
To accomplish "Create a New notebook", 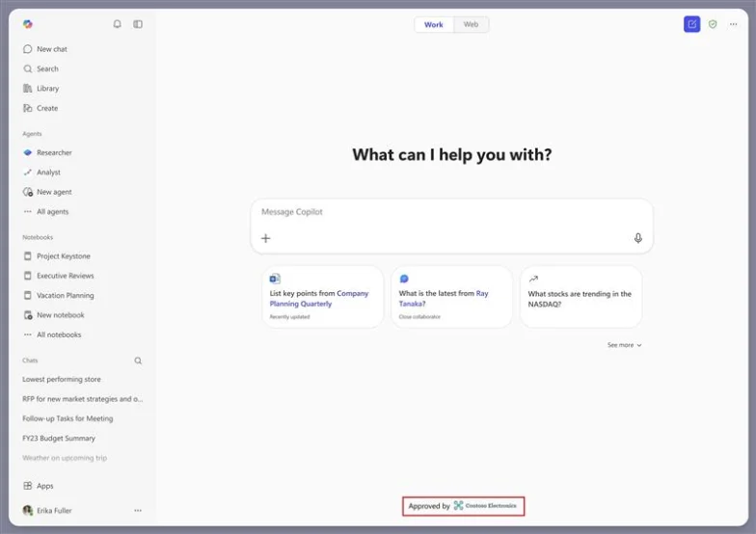I will click(x=54, y=316).
